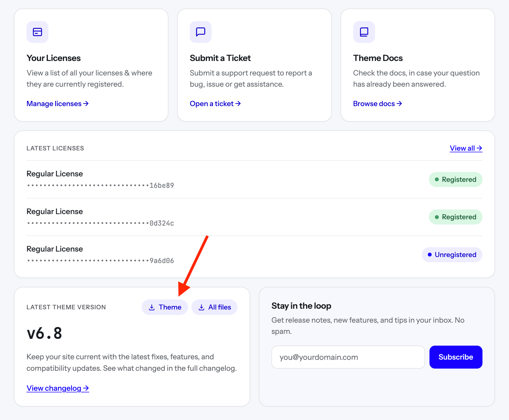
Task: Hit the Subscribe button
Action: click(x=456, y=357)
